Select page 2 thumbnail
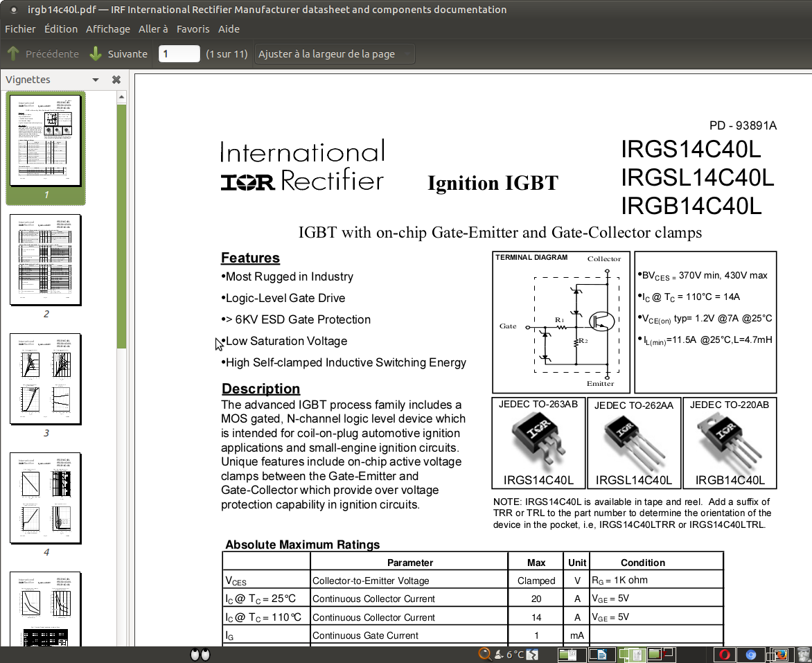 [x=46, y=260]
